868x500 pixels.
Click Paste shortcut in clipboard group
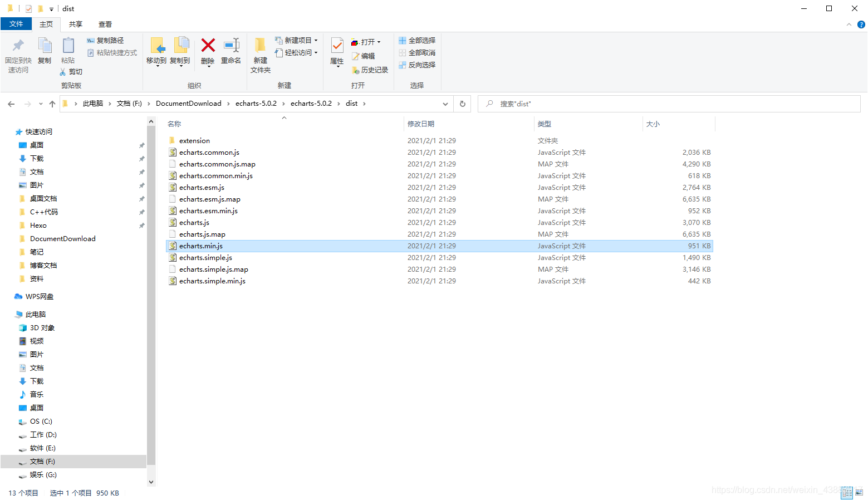click(112, 53)
